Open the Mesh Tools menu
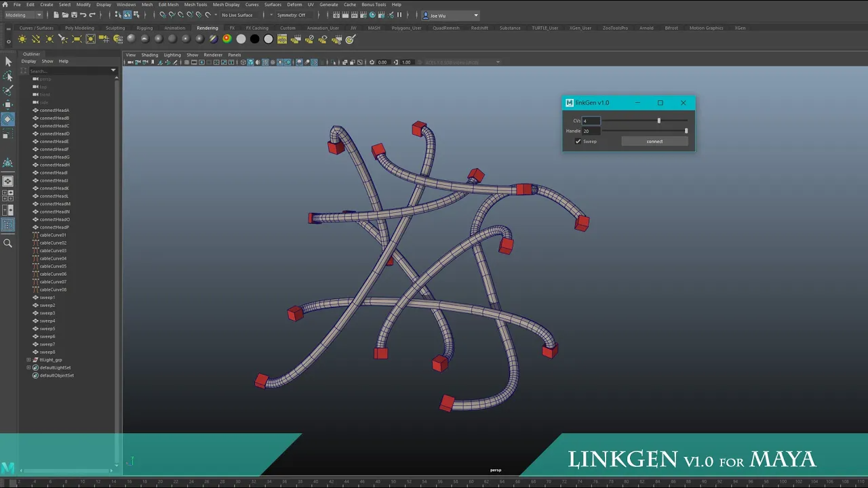The width and height of the screenshot is (868, 488). [x=195, y=5]
